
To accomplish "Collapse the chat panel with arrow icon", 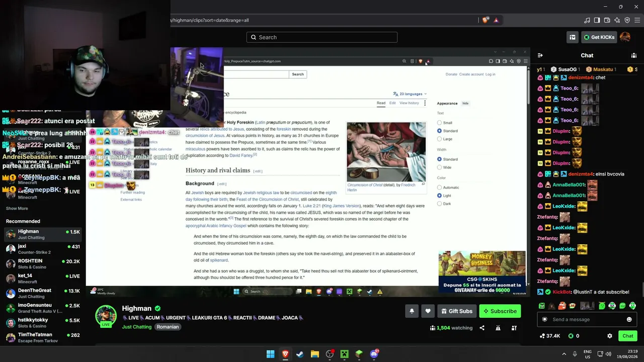I will pos(540,55).
